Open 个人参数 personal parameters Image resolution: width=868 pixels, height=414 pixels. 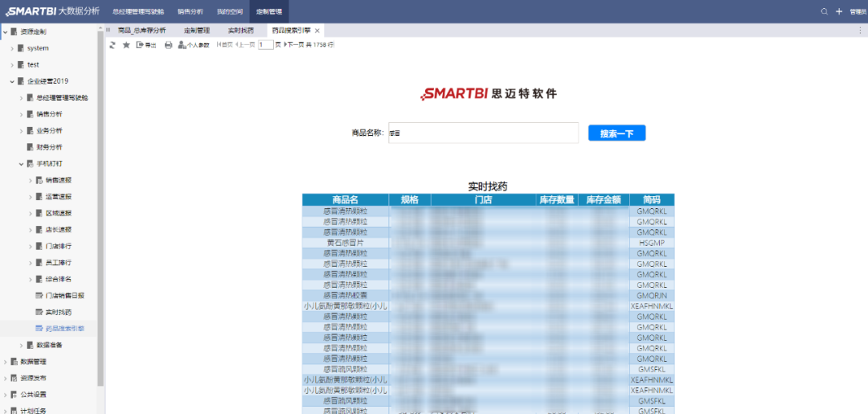click(x=193, y=45)
